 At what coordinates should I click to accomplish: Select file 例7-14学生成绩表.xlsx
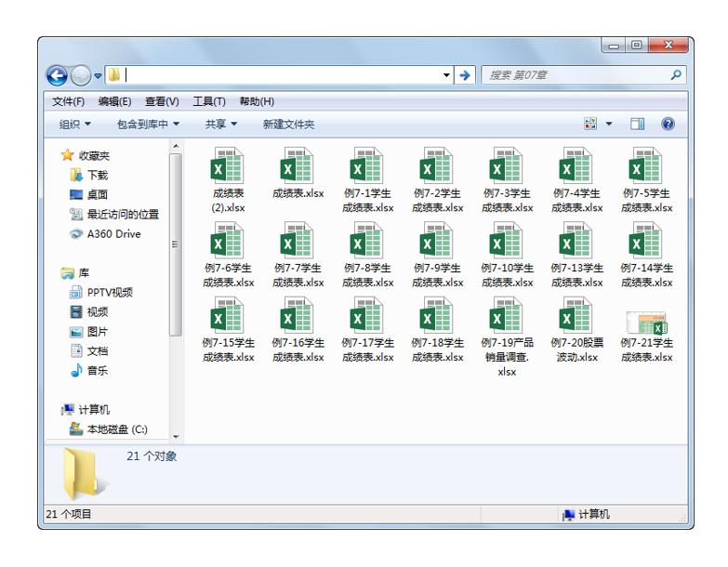[x=646, y=255]
